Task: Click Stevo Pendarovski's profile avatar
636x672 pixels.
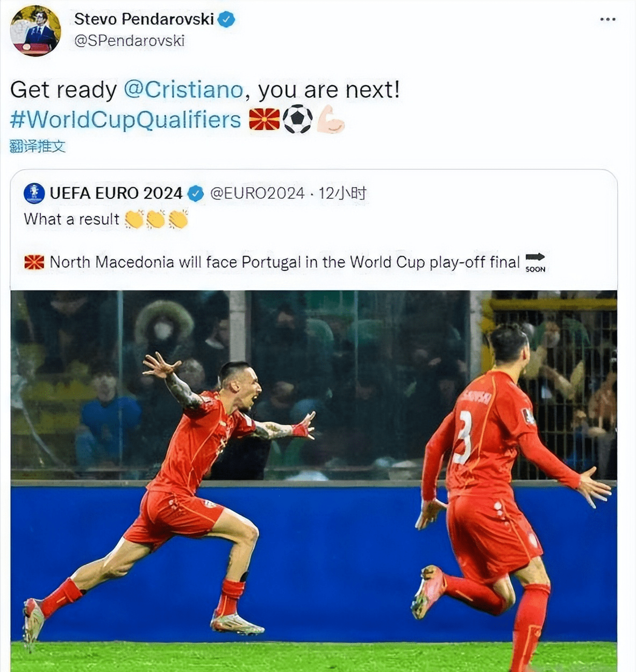Action: click(35, 31)
